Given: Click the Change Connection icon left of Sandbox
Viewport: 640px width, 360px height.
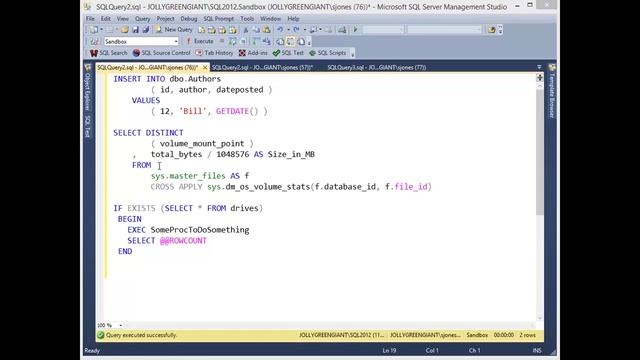Looking at the screenshot, I should 95,42.
